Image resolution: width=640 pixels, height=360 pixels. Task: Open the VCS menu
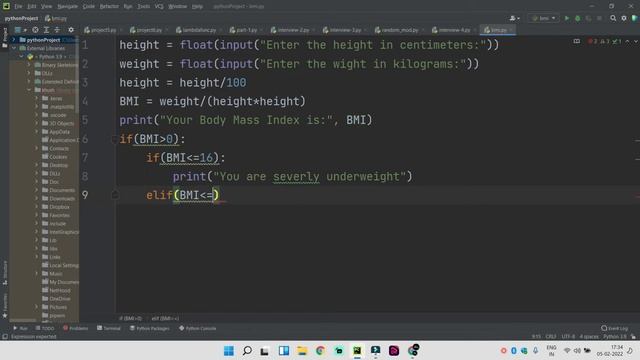159,7
